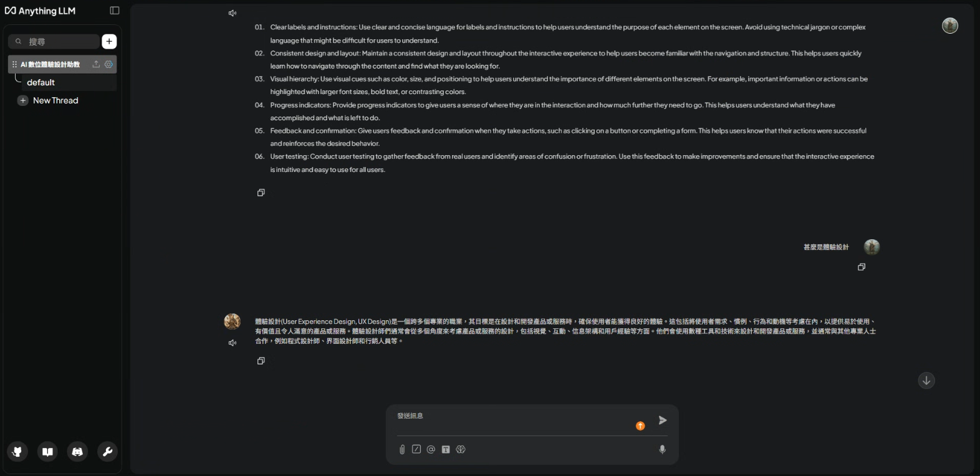Click the search workspaces field
This screenshot has width=980, height=476.
point(54,41)
